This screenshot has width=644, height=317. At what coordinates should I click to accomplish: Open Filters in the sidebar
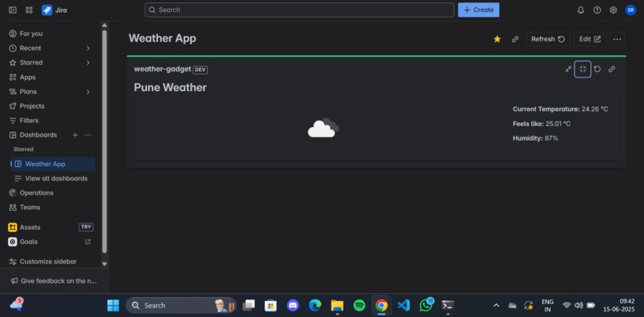(29, 121)
